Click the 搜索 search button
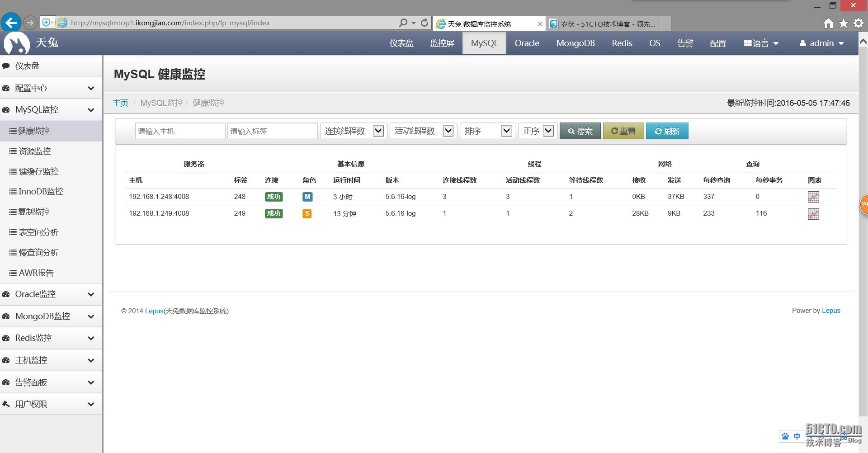The width and height of the screenshot is (868, 453). (x=580, y=131)
